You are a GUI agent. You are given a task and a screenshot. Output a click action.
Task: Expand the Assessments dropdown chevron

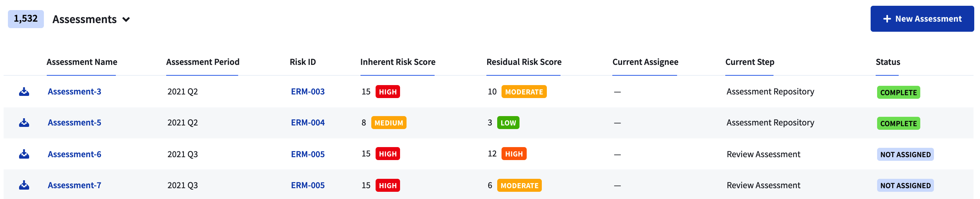[x=126, y=19]
